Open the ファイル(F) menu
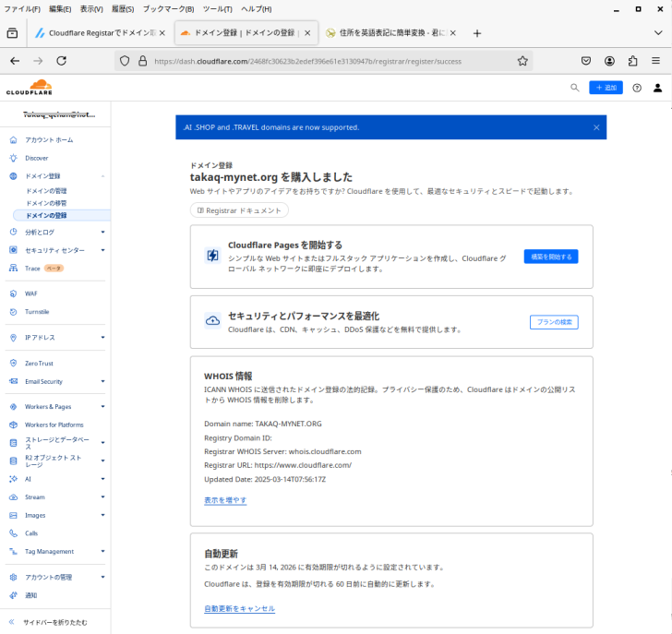This screenshot has width=672, height=634. click(x=22, y=9)
